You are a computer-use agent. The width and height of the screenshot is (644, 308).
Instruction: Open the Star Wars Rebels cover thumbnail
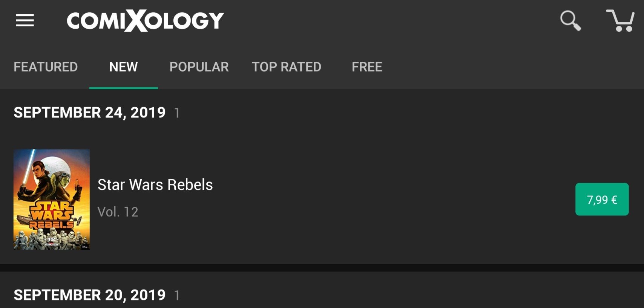(x=52, y=200)
